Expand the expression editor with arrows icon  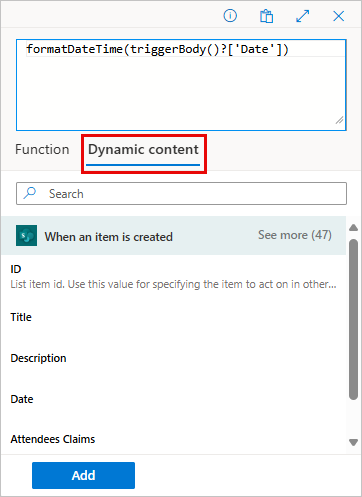point(302,16)
